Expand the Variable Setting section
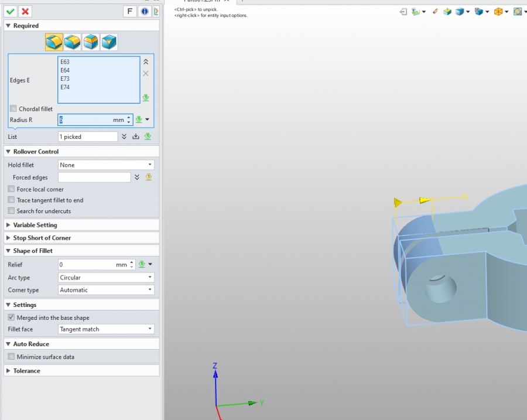 tap(8, 225)
